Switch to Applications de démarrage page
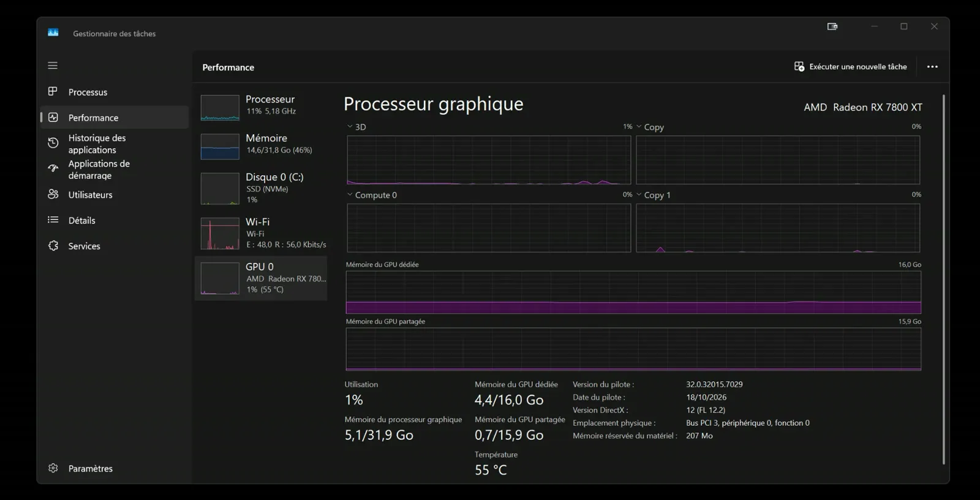 coord(115,169)
